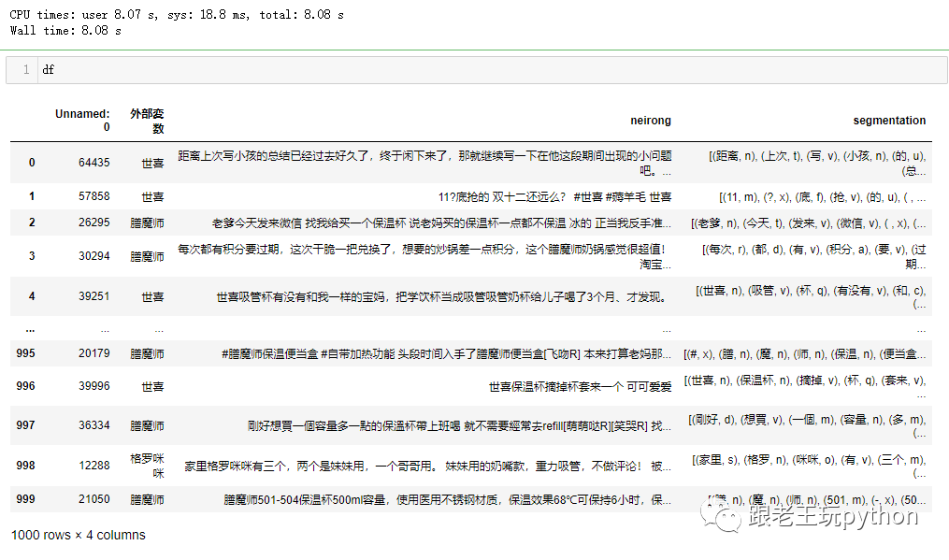The height and width of the screenshot is (560, 949).
Task: Click the CPU times output line
Action: [x=178, y=15]
